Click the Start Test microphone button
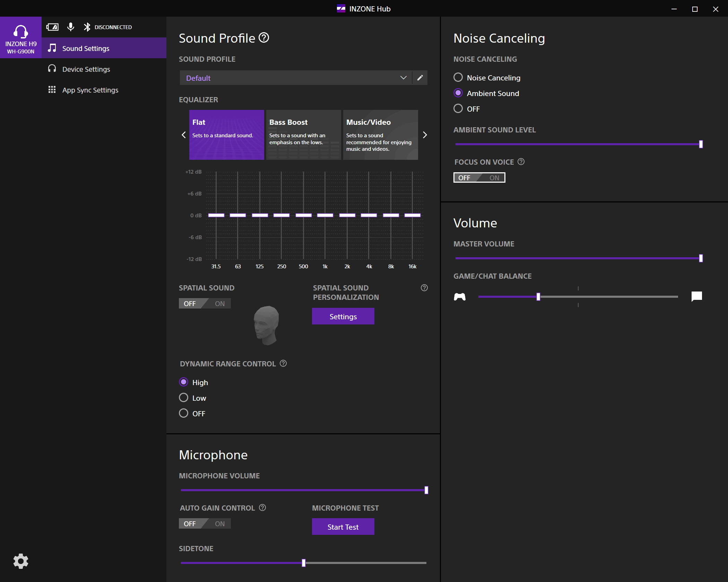Viewport: 728px width, 582px height. point(343,527)
